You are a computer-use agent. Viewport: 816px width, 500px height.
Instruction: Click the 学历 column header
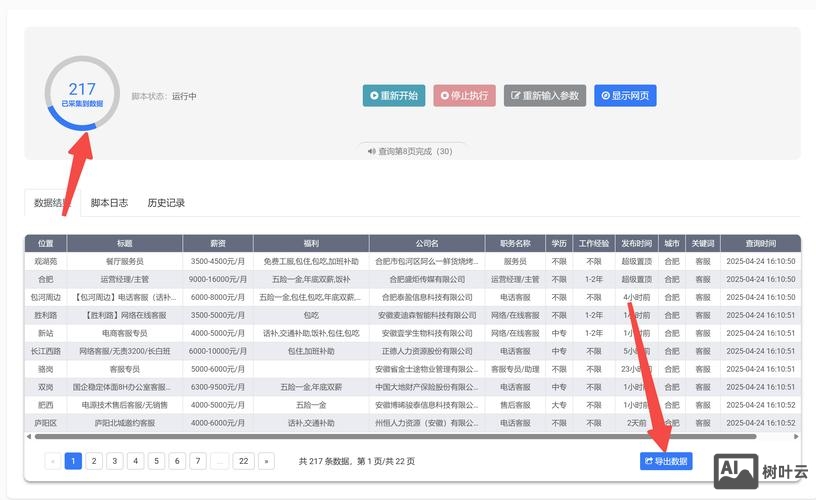(x=559, y=243)
